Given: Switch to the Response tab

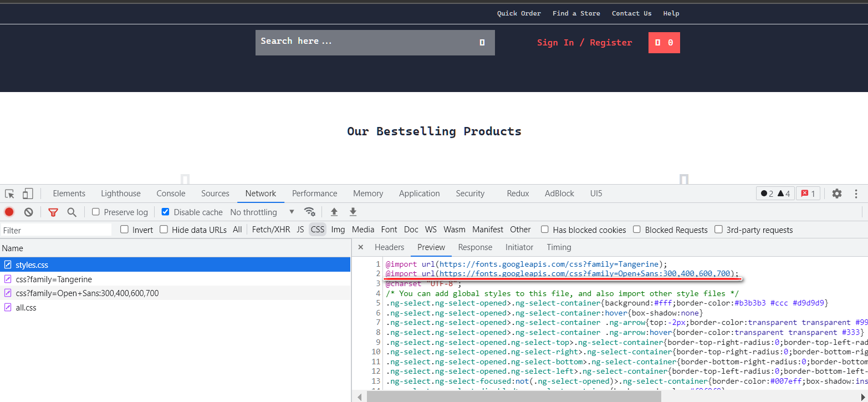Looking at the screenshot, I should [x=474, y=247].
